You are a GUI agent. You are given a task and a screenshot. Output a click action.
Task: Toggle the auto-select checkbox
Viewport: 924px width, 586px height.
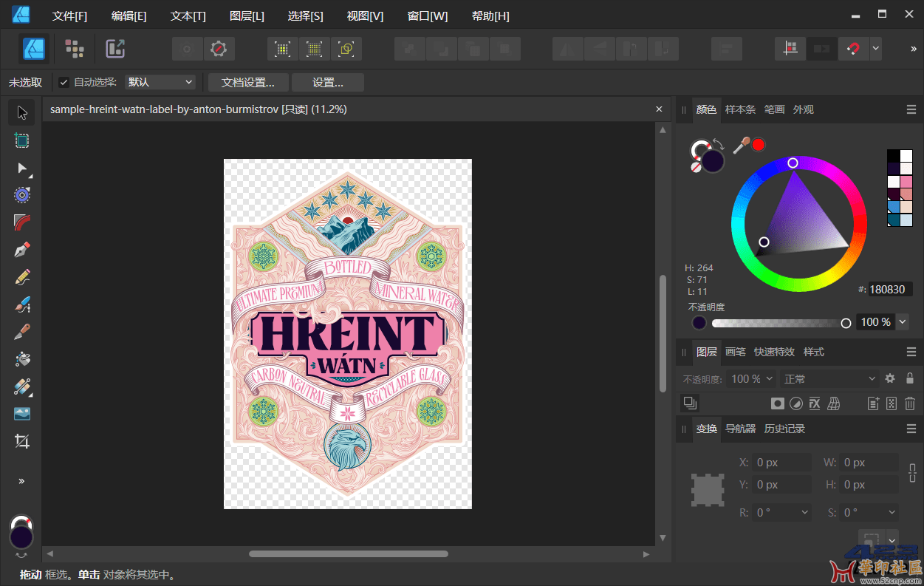tap(64, 82)
